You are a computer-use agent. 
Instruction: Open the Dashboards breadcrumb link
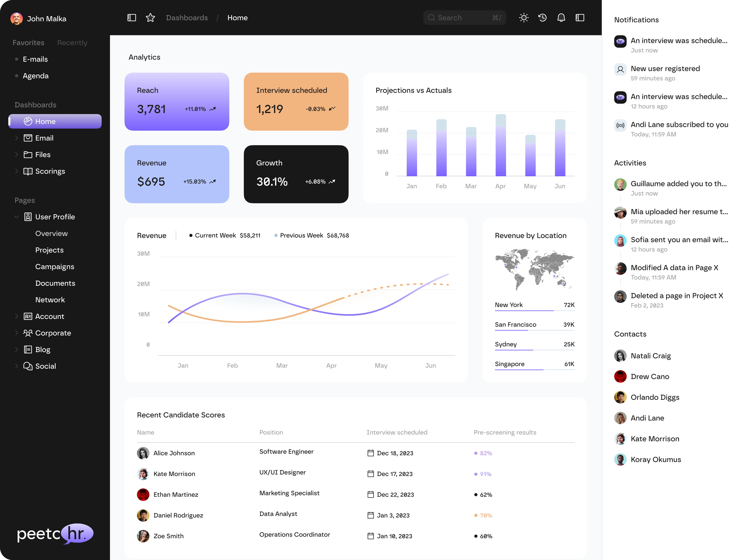pos(187,17)
